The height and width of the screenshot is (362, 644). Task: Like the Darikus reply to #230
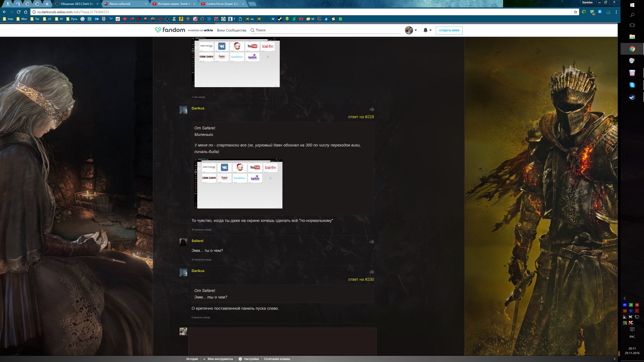coord(372,271)
